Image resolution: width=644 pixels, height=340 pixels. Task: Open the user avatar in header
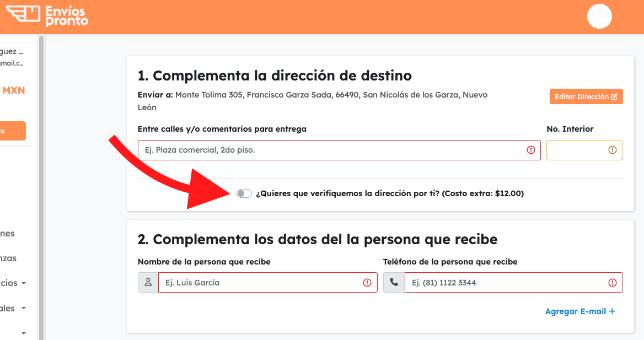(599, 16)
